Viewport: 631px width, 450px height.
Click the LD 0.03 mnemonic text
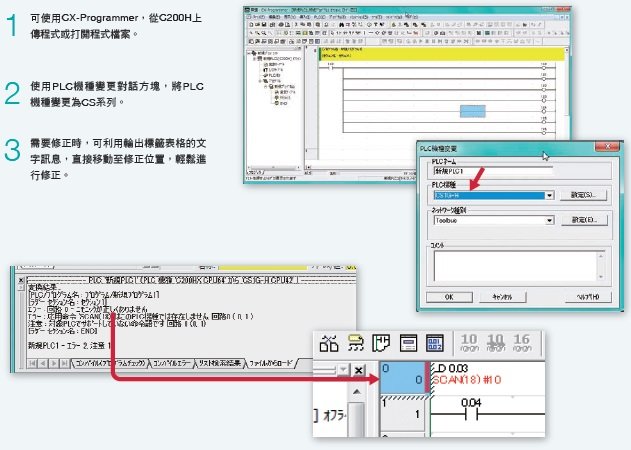pos(450,368)
